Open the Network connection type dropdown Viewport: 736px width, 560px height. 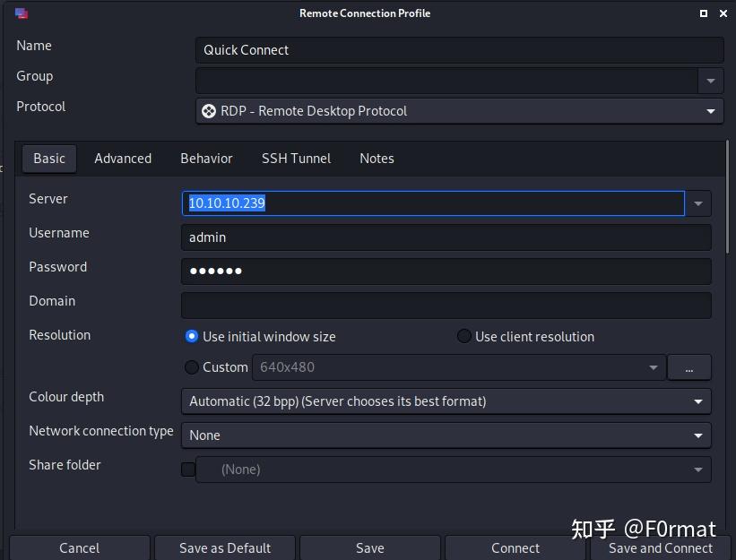coord(698,435)
